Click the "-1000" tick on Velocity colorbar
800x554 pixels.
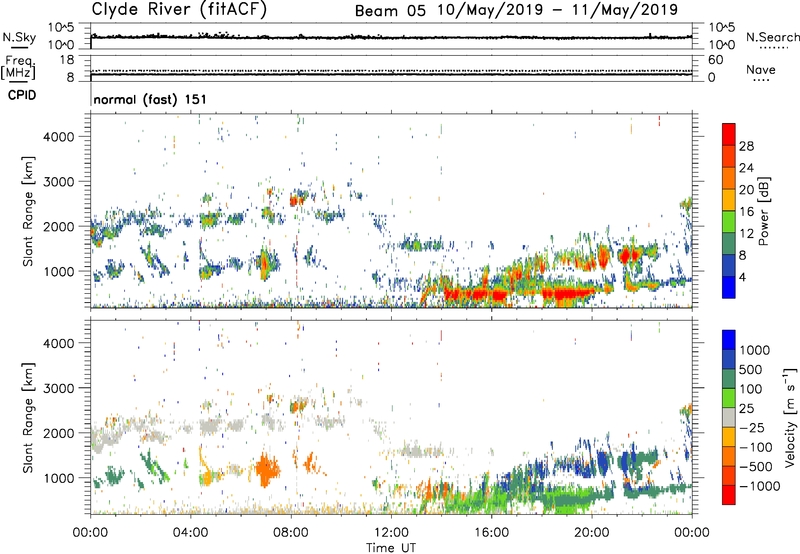pyautogui.click(x=759, y=486)
